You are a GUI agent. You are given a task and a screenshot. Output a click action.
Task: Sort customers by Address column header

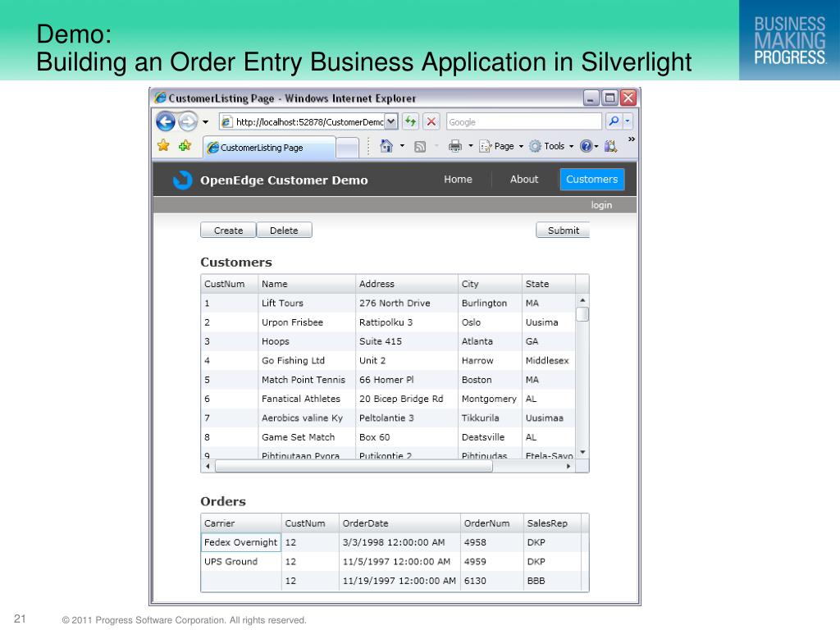coord(407,284)
